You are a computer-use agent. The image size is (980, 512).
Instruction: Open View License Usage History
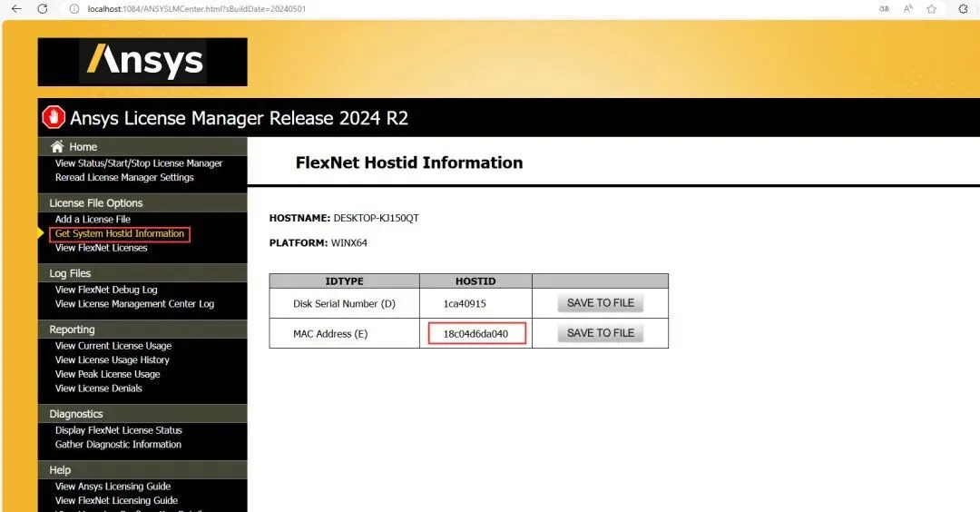tap(113, 360)
